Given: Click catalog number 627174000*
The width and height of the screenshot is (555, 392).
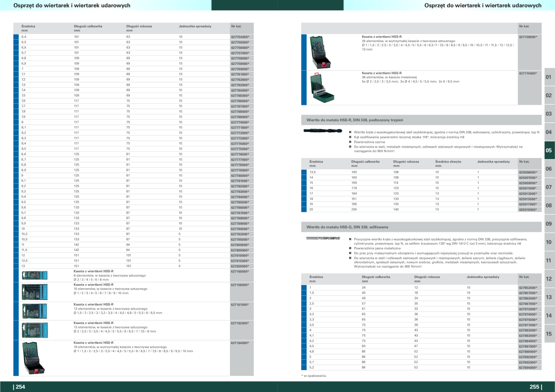Looking at the screenshot, I should pyautogui.click(x=528, y=73).
